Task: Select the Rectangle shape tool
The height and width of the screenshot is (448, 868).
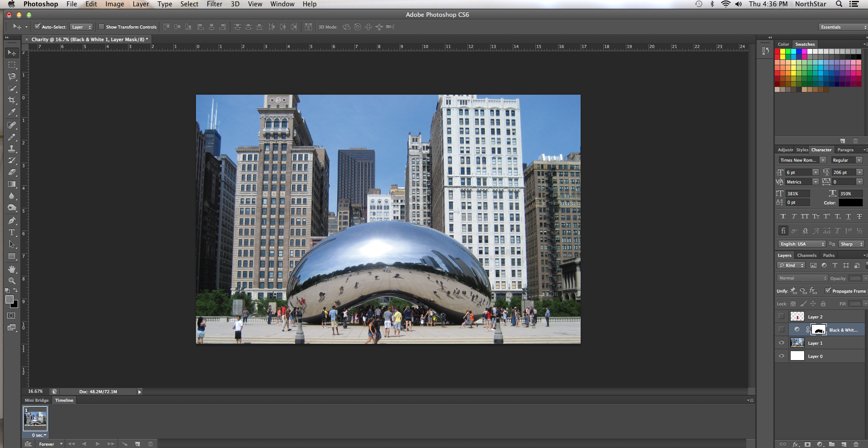Action: click(x=12, y=256)
